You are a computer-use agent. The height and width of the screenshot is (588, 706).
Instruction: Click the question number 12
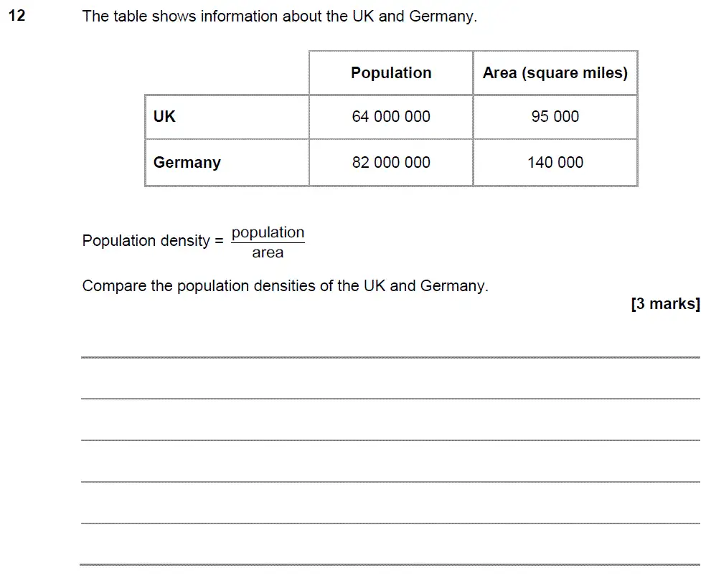17,16
